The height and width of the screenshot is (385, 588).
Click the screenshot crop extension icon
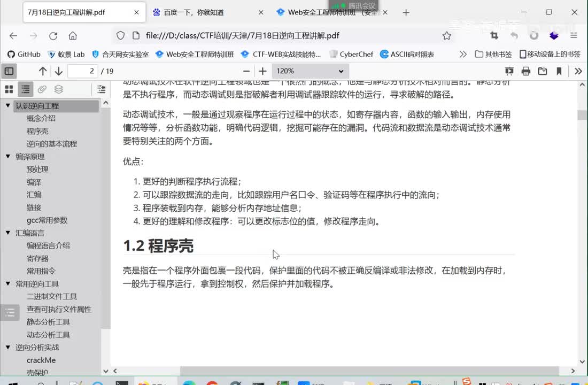tap(494, 36)
